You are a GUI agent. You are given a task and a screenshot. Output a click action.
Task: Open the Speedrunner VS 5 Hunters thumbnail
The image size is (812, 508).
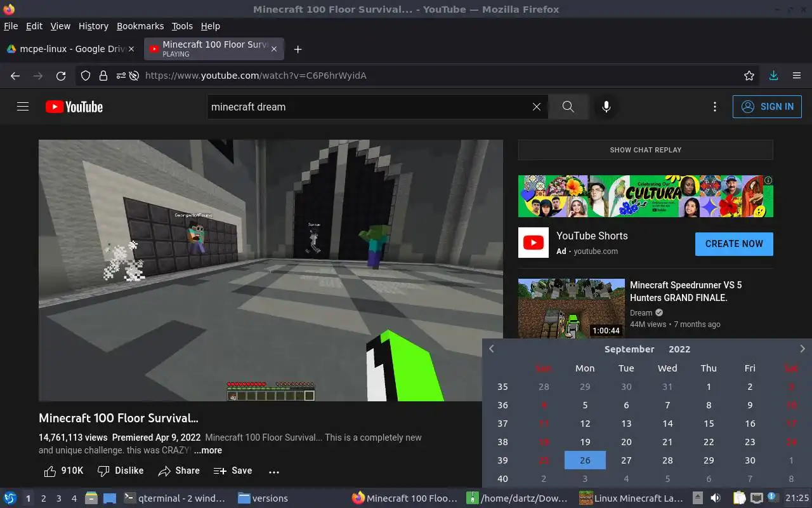coord(571,309)
